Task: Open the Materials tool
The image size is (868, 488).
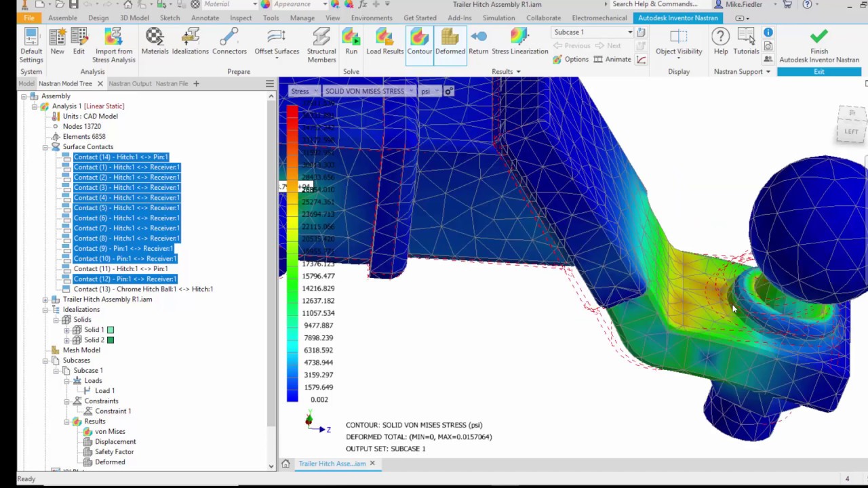Action: [155, 37]
